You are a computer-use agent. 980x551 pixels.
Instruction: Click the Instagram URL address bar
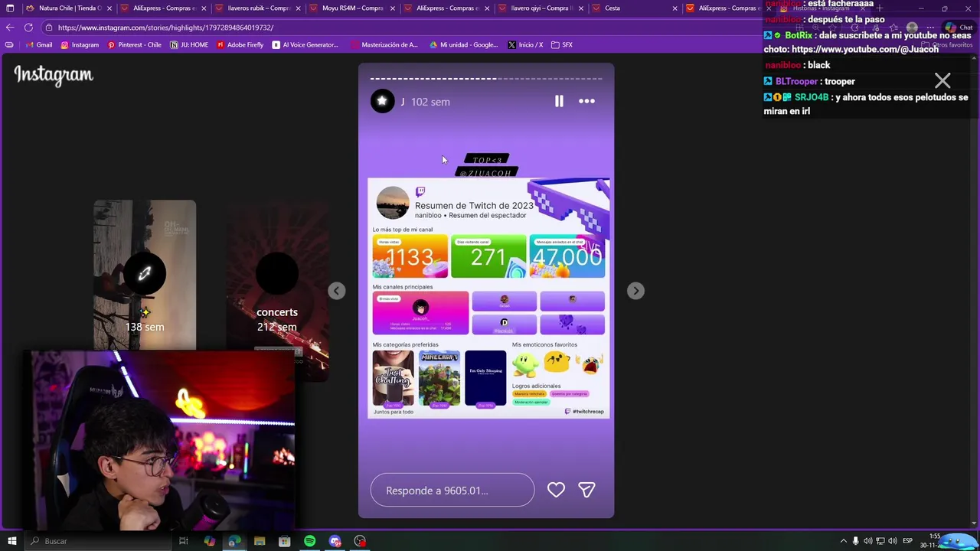398,28
